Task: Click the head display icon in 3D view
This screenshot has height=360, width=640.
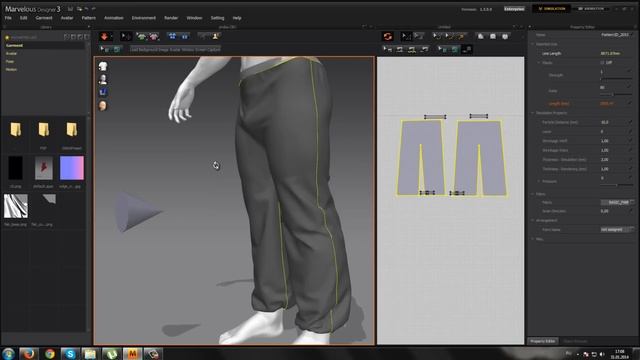Action: 103,106
